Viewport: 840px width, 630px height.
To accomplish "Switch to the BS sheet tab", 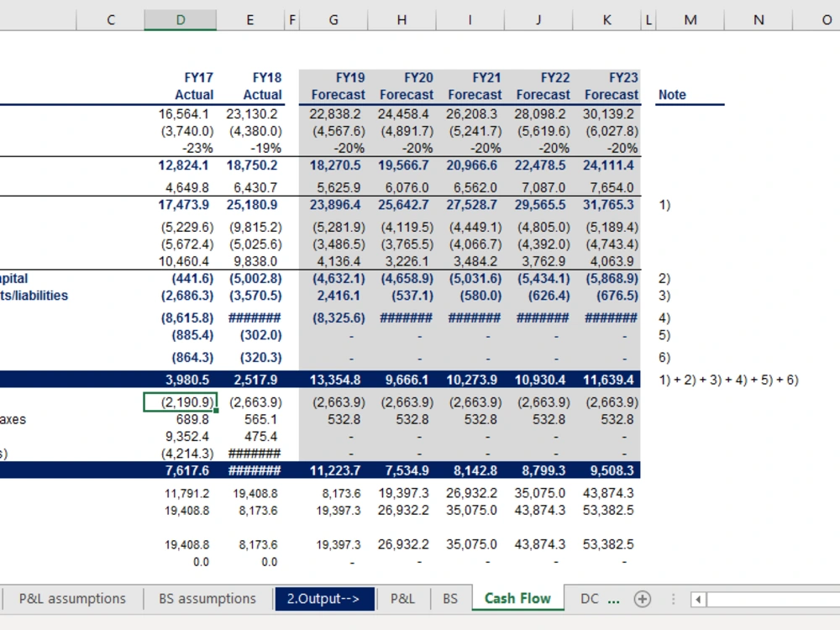I will [450, 598].
